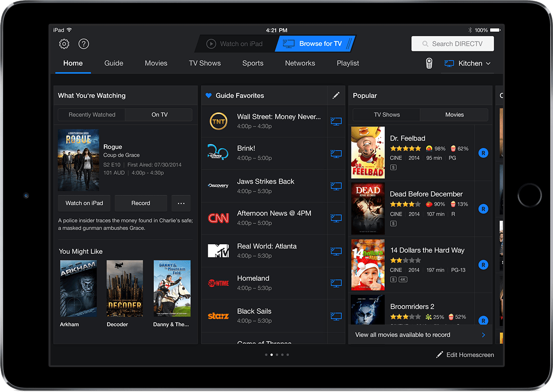This screenshot has height=392, width=553.
Task: Tap the homescreen page indicator dots
Action: [277, 355]
